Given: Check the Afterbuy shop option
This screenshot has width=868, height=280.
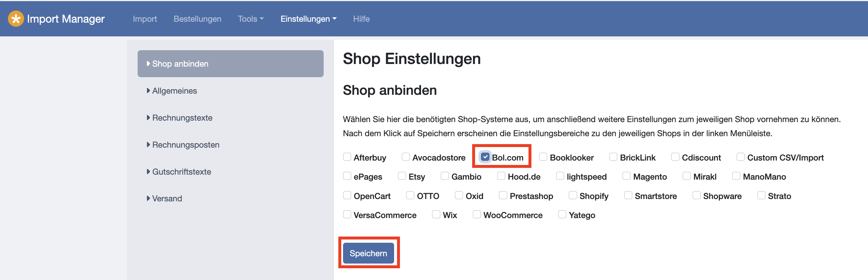Looking at the screenshot, I should click(x=347, y=157).
